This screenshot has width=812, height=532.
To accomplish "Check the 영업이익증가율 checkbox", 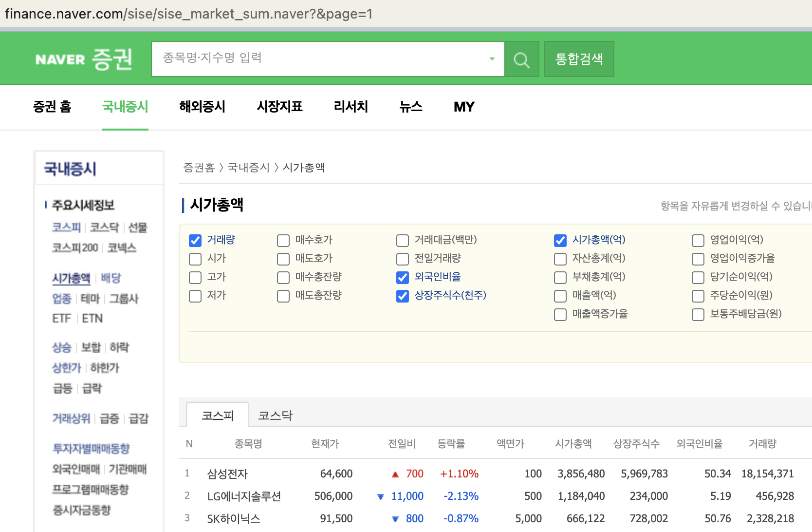I will click(x=698, y=259).
